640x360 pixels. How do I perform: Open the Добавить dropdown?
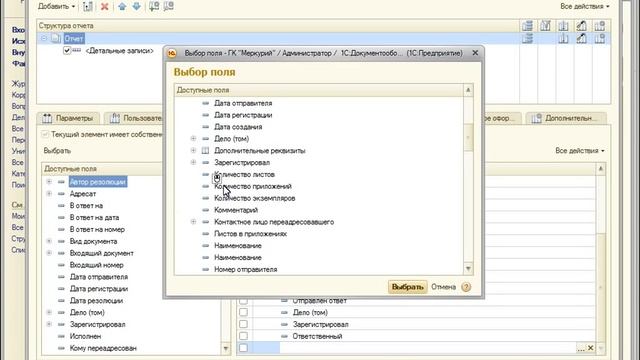57,7
